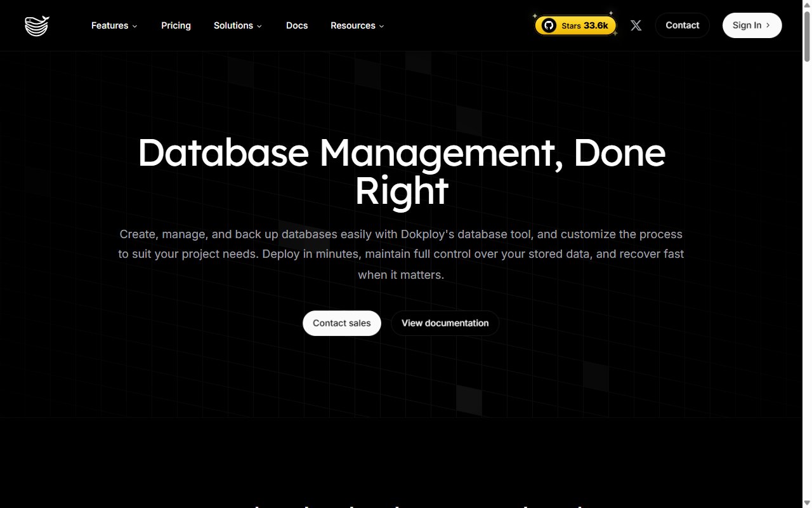The height and width of the screenshot is (508, 812).
Task: Expand the Resources dropdown menu
Action: pos(357,25)
